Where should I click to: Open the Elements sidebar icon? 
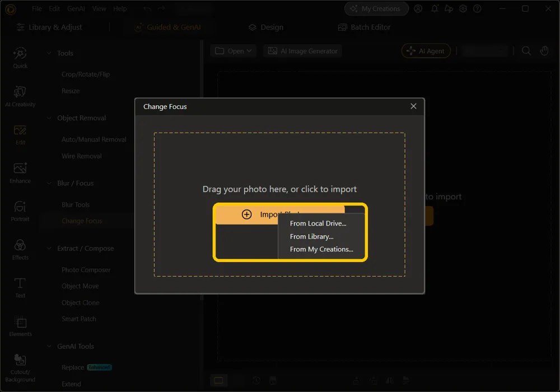pyautogui.click(x=20, y=326)
